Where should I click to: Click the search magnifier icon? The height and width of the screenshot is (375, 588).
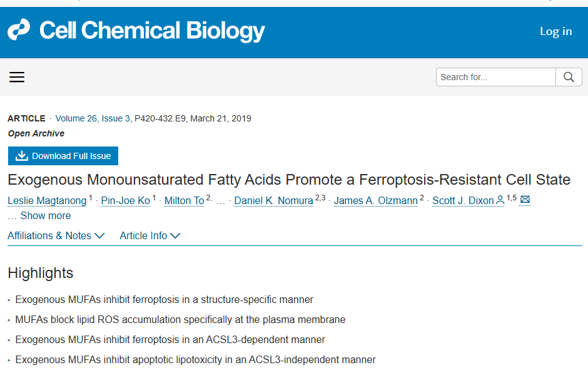click(x=569, y=77)
